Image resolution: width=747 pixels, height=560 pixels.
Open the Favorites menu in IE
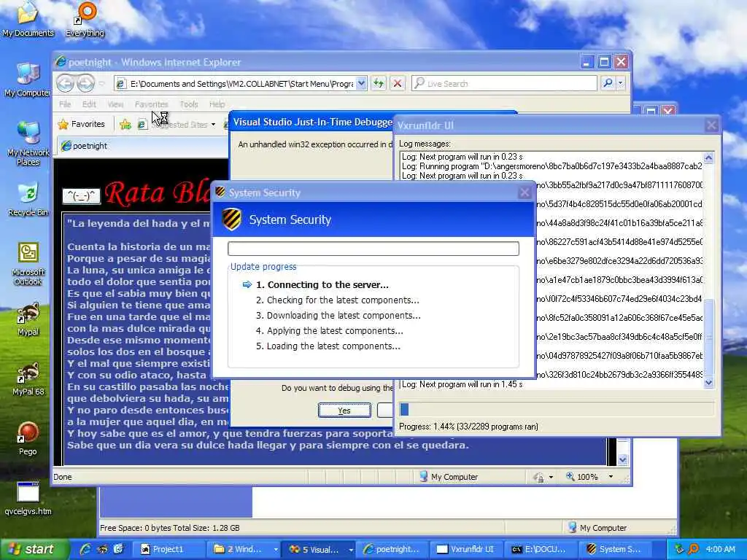pos(151,104)
